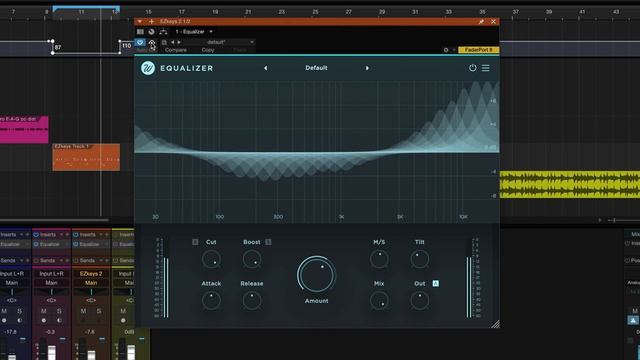Viewport: 640px width, 360px height.
Task: Expand the plugin window header triangle
Action: click(x=140, y=21)
